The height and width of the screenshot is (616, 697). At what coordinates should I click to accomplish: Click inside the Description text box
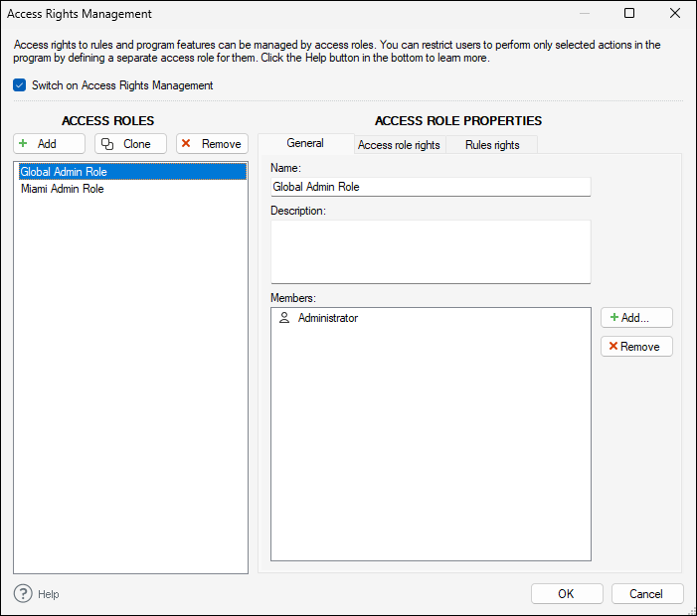(x=430, y=251)
